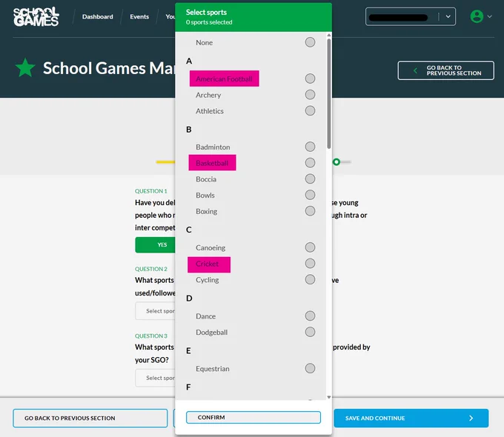
Task: Expand the account menu chevron
Action: pos(489,16)
